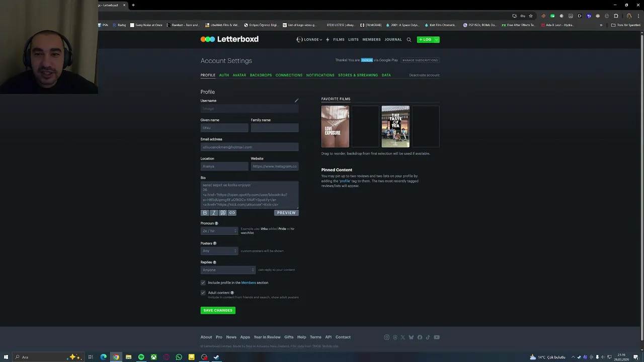Insert link in bio editor

click(x=232, y=213)
